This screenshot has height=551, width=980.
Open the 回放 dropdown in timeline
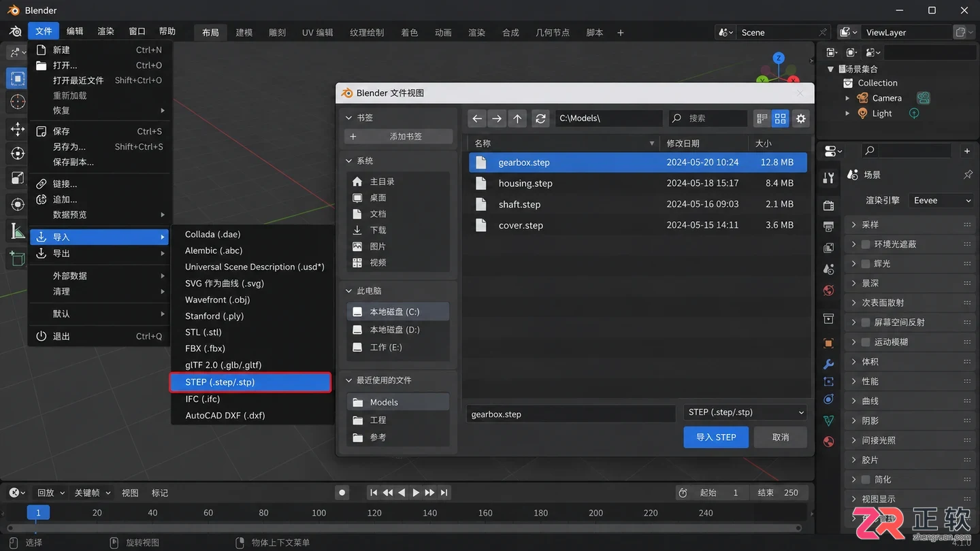pyautogui.click(x=51, y=492)
